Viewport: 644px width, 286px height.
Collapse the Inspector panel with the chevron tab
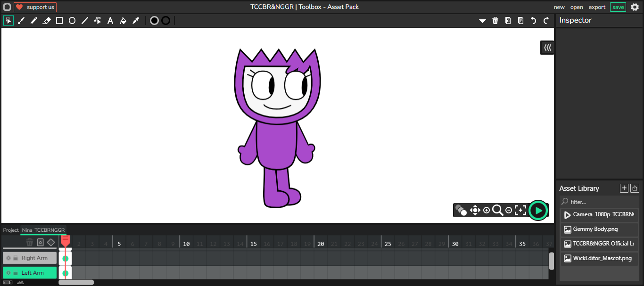coord(547,48)
